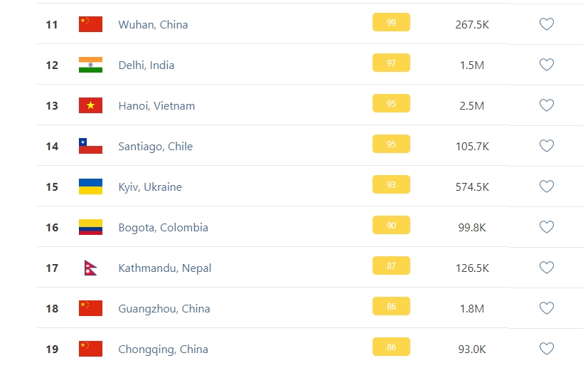
Task: Select the Ukraine flag next to Kyiv
Action: [x=90, y=186]
